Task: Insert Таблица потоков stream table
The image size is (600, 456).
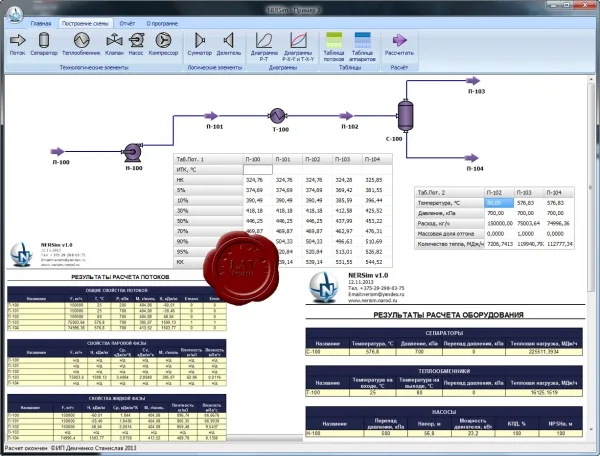Action: pyautogui.click(x=334, y=47)
